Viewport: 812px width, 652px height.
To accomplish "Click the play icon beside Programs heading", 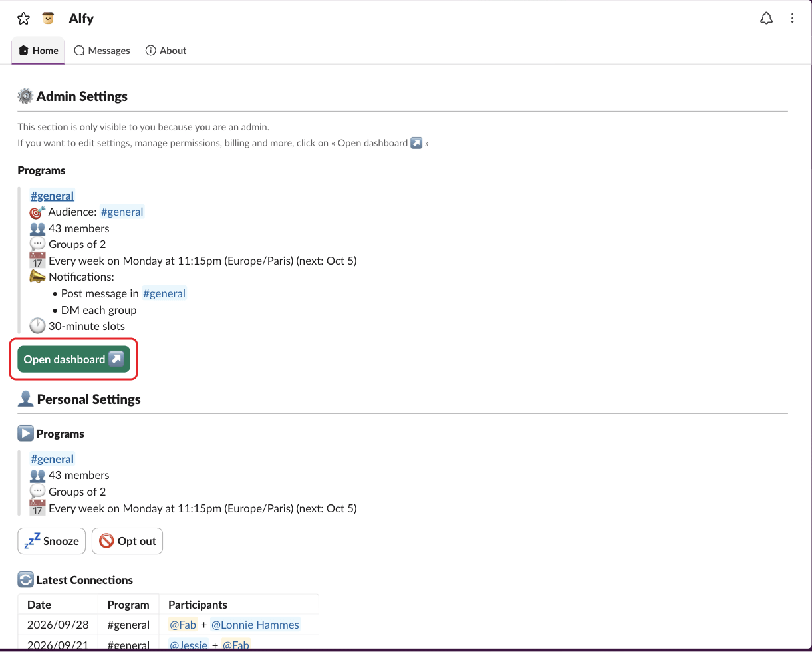I will pyautogui.click(x=25, y=434).
